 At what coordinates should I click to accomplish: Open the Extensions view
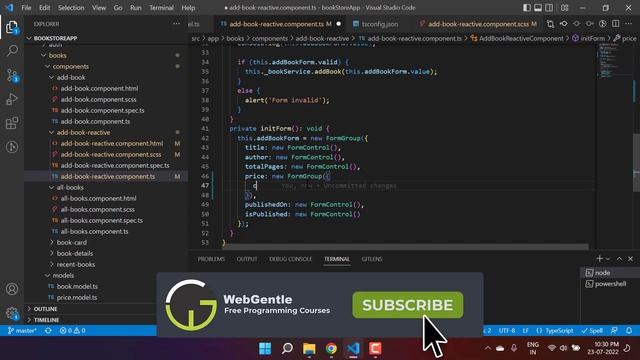coord(12,123)
